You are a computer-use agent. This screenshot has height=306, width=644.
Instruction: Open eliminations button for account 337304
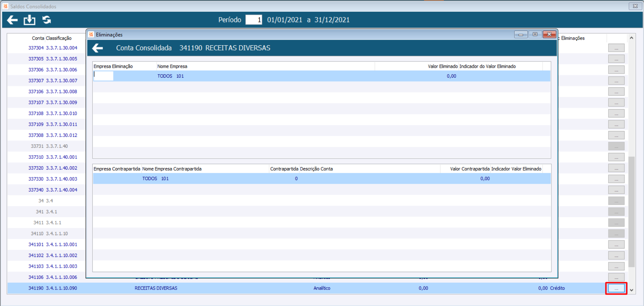(616, 48)
